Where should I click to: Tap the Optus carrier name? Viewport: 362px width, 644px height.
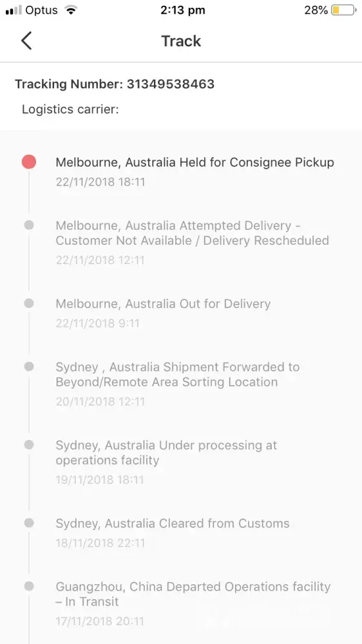coord(41,11)
